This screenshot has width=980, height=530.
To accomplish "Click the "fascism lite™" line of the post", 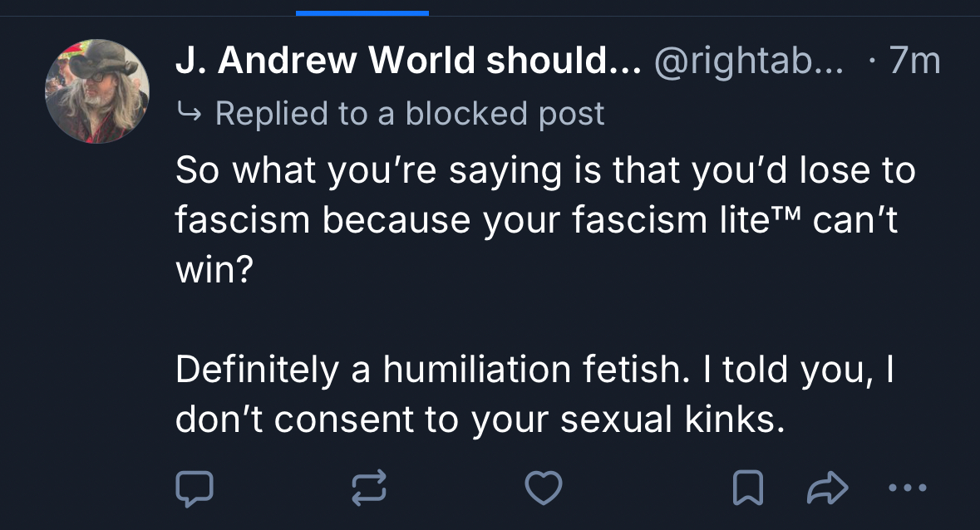I will point(536,222).
